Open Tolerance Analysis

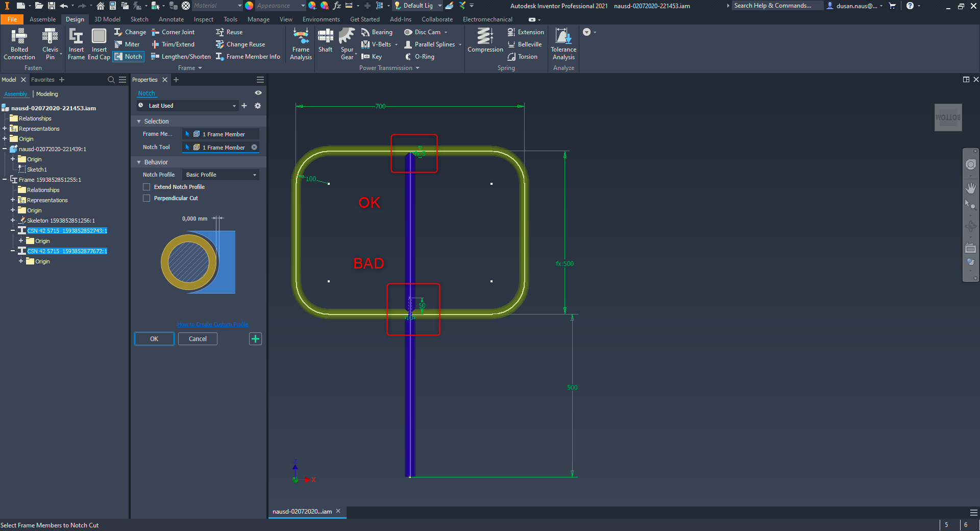pyautogui.click(x=563, y=44)
